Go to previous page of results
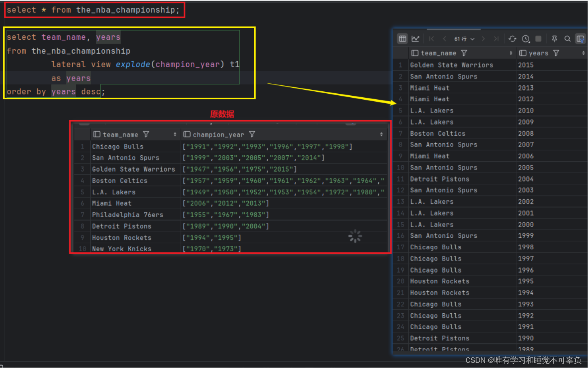588x368 pixels. pos(445,39)
